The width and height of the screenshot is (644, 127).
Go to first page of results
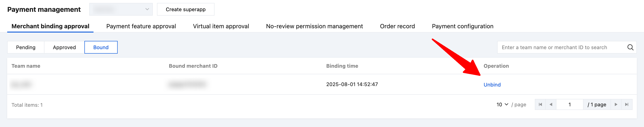540,105
